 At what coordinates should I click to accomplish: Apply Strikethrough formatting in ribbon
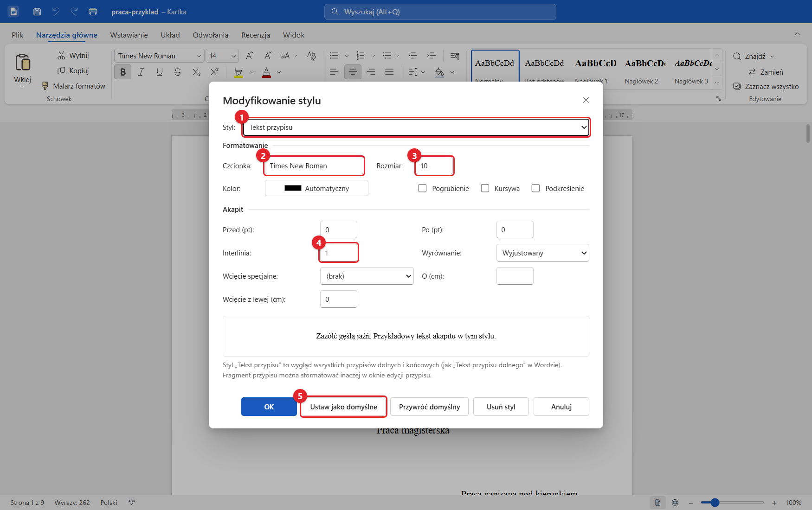coord(178,72)
